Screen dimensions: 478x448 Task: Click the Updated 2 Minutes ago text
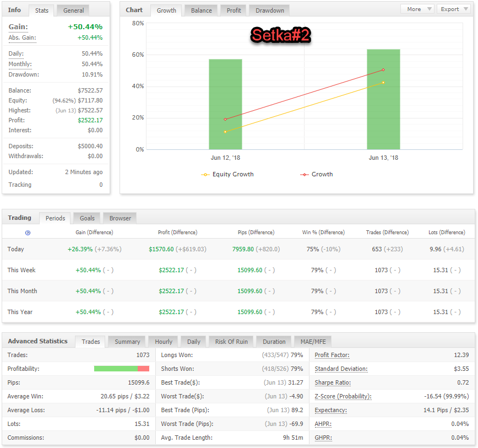pos(84,172)
